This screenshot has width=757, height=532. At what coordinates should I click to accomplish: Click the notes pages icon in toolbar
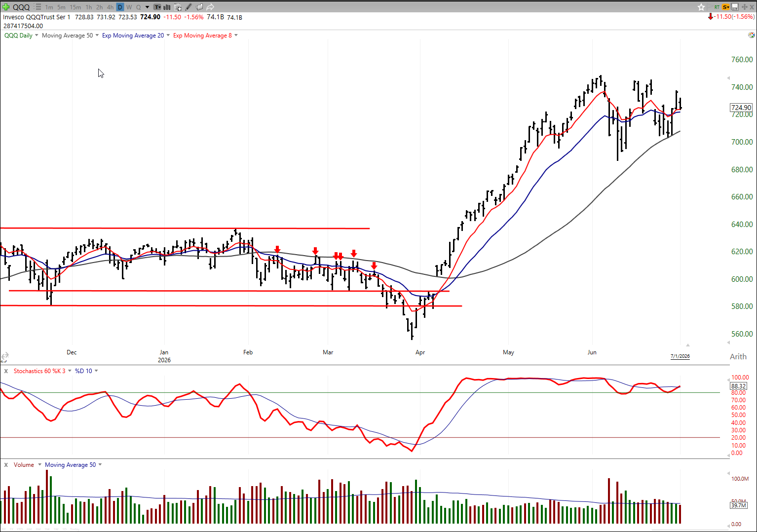pos(199,7)
